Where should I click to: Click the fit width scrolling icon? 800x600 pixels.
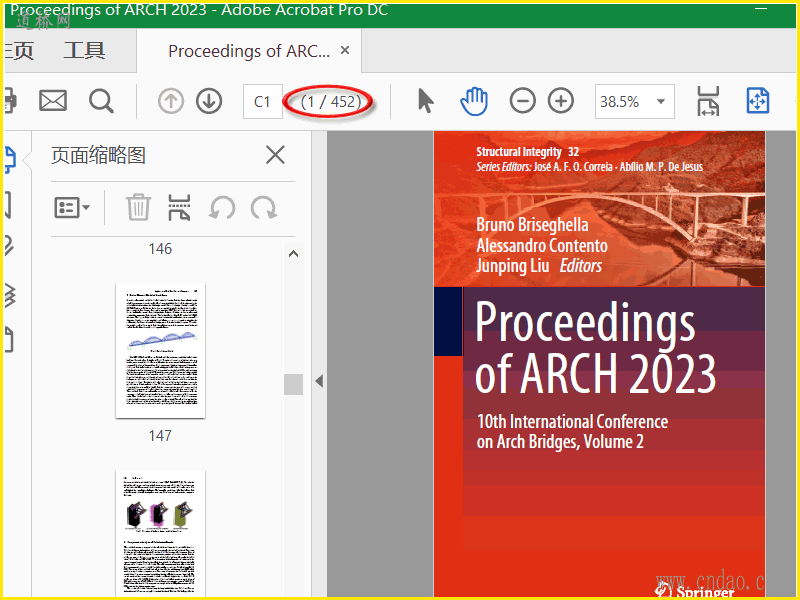[708, 101]
